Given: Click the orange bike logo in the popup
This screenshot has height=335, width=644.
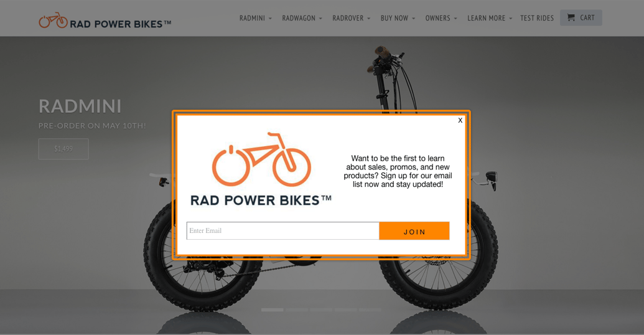Looking at the screenshot, I should click(261, 159).
